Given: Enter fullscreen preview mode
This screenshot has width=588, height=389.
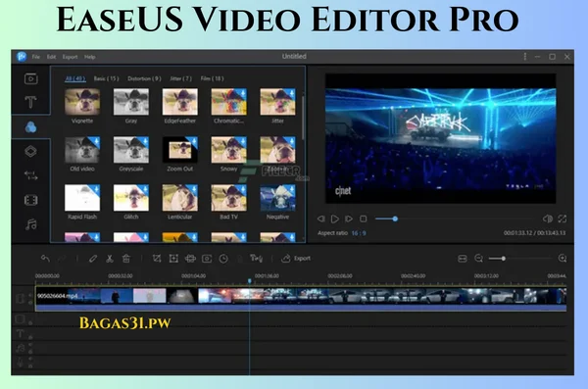Looking at the screenshot, I should coord(563,219).
